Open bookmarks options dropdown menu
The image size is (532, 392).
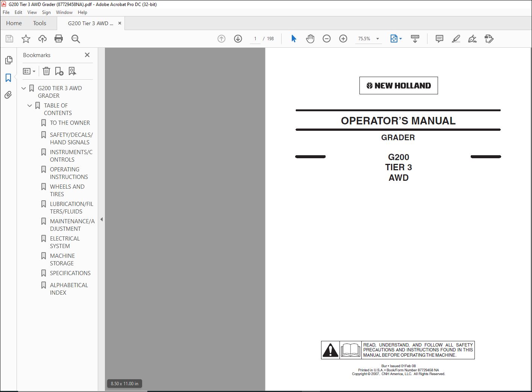[29, 71]
